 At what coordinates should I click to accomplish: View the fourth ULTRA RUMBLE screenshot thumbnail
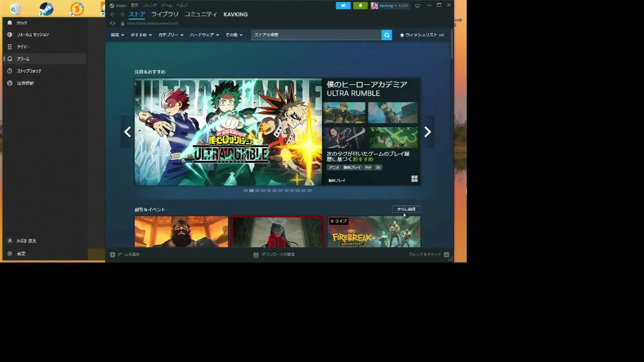(x=392, y=137)
